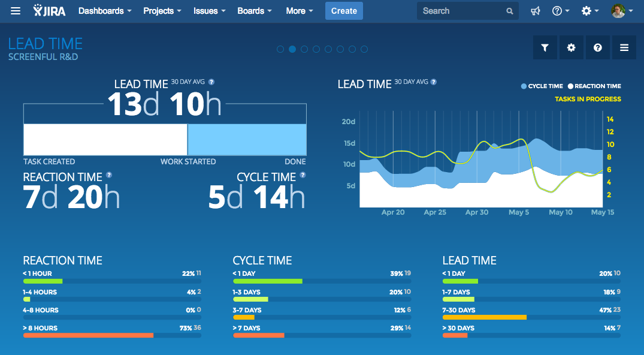
Task: Click the dashboard help question-mark button
Action: 598,48
